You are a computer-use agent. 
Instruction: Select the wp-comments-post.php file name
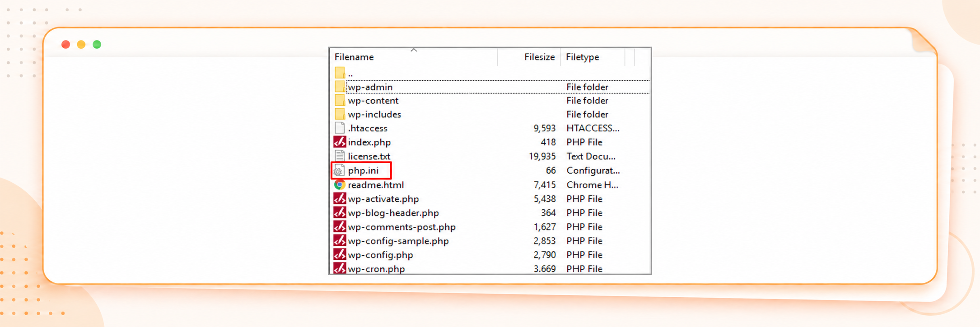click(401, 227)
